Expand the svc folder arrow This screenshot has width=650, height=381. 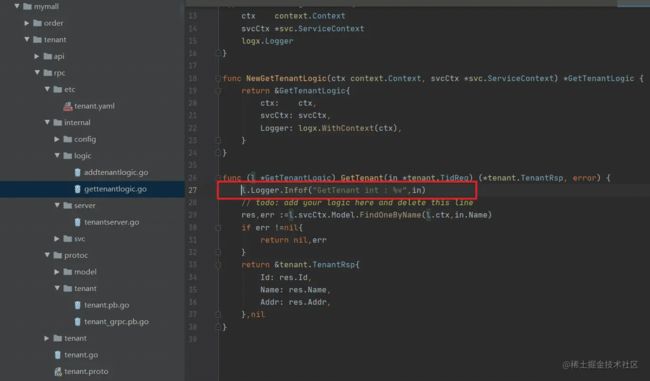57,238
